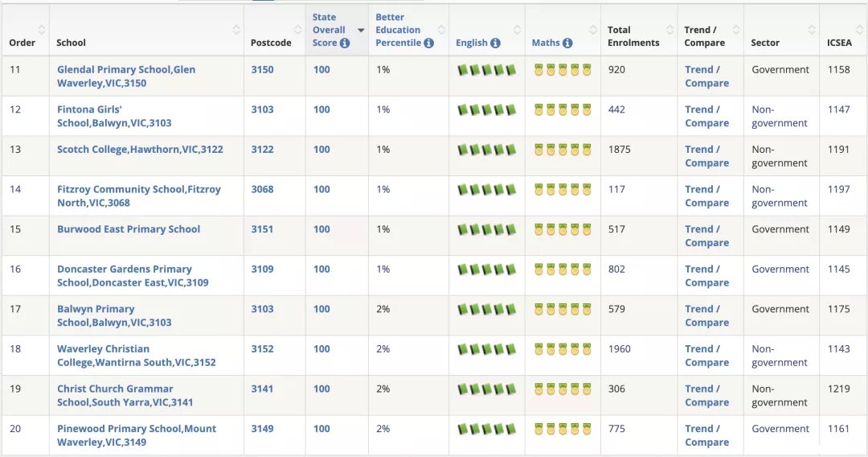
Task: Open Trend / Compare for Burwood East Primary
Action: pyautogui.click(x=707, y=236)
